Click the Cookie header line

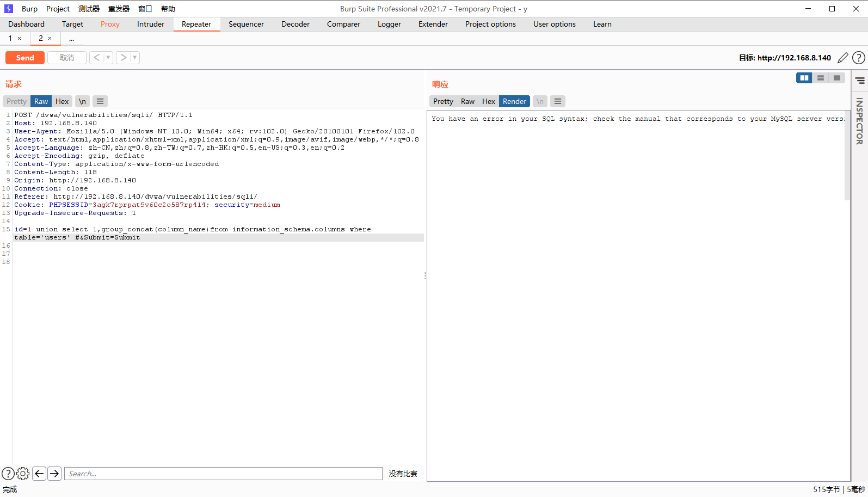click(147, 205)
